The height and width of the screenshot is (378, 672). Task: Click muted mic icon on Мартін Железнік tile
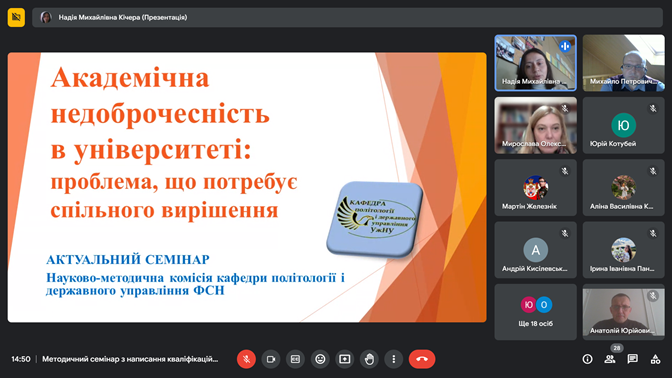pyautogui.click(x=565, y=171)
